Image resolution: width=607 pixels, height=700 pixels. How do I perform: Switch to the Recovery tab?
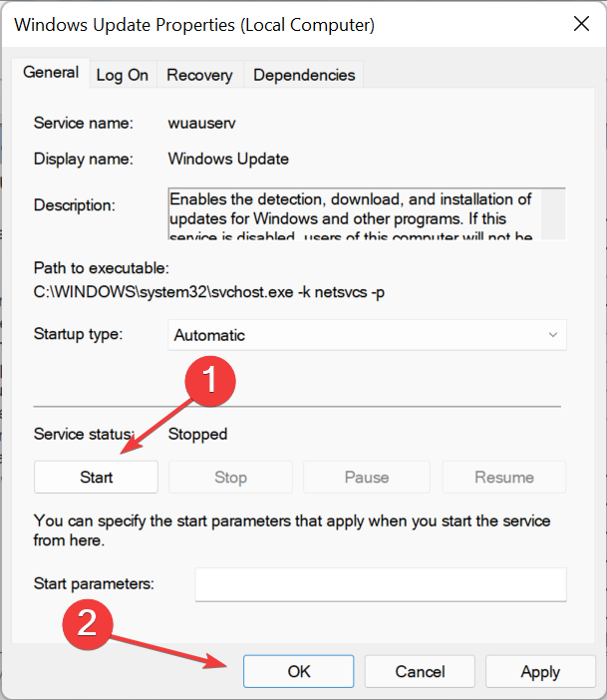click(x=199, y=75)
